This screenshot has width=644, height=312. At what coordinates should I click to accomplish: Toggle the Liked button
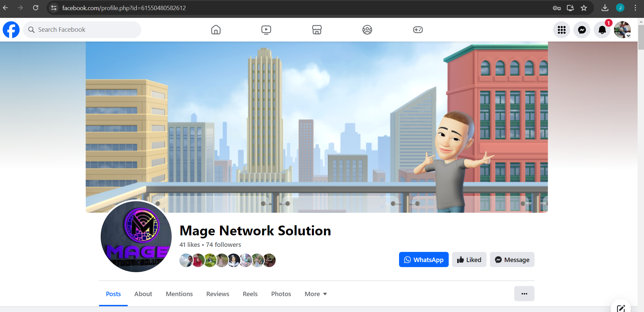(x=469, y=260)
